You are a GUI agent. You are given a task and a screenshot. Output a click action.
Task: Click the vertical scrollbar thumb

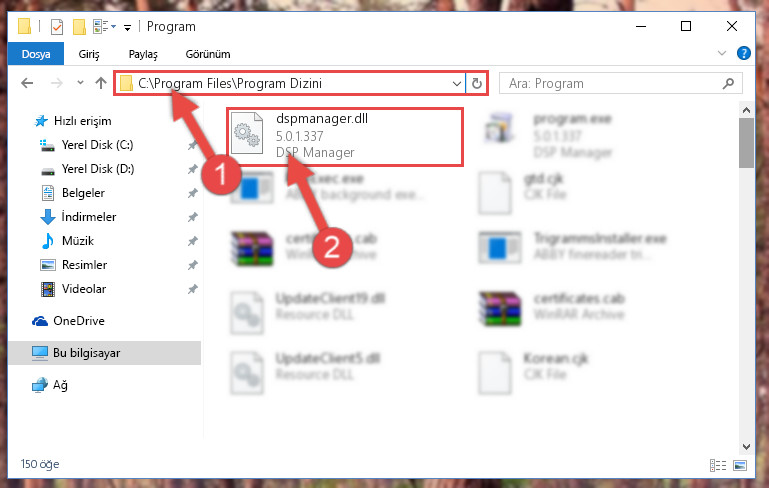click(746, 142)
